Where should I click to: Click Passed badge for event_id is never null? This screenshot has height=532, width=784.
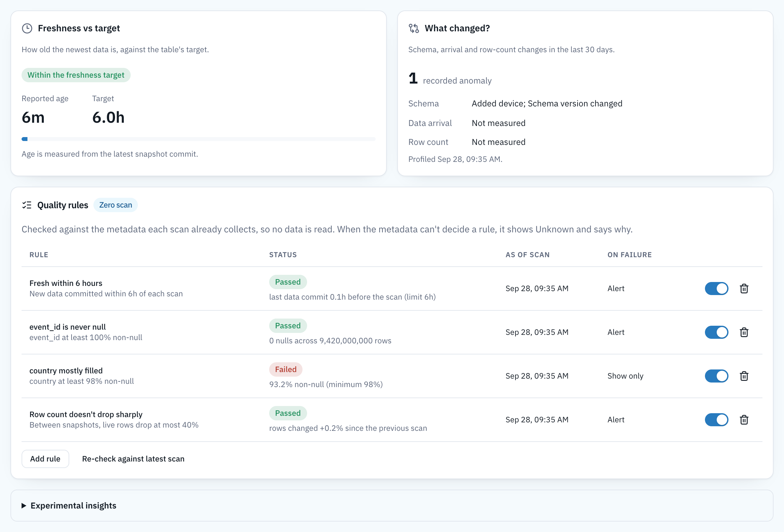coord(288,326)
